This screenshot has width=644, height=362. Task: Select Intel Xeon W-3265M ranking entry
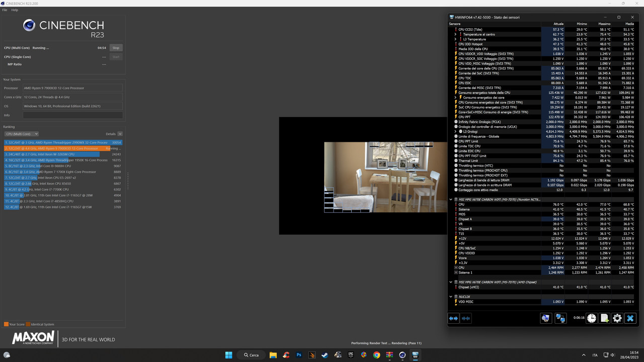pos(63,154)
